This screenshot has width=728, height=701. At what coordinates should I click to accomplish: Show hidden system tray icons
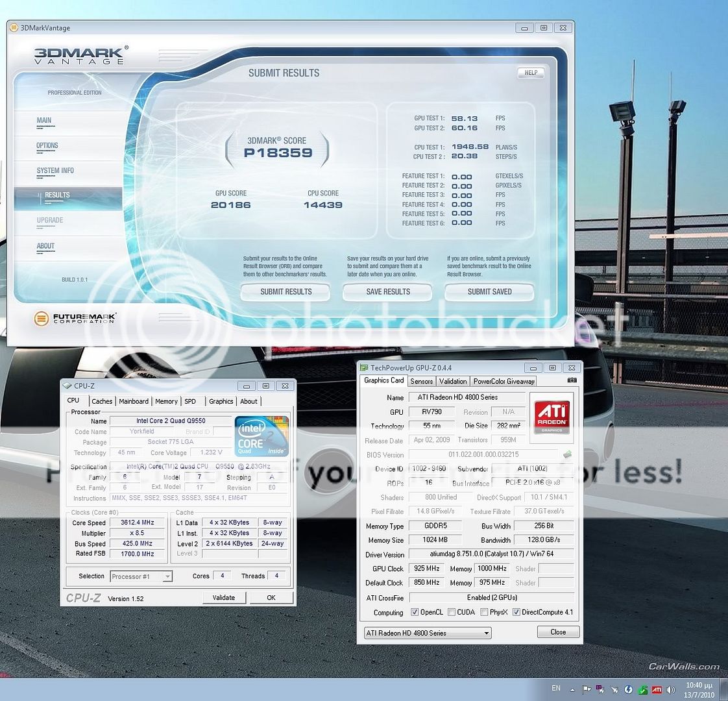(x=572, y=689)
